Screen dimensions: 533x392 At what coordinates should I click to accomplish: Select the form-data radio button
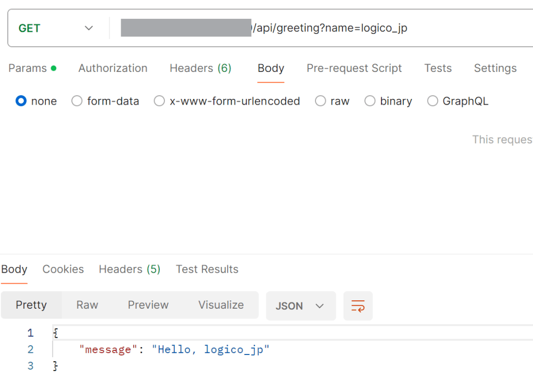point(77,101)
